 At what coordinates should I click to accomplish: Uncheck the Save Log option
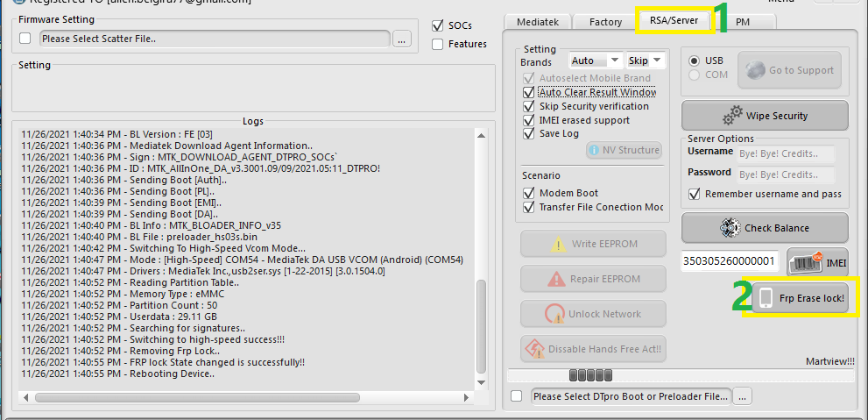(528, 133)
